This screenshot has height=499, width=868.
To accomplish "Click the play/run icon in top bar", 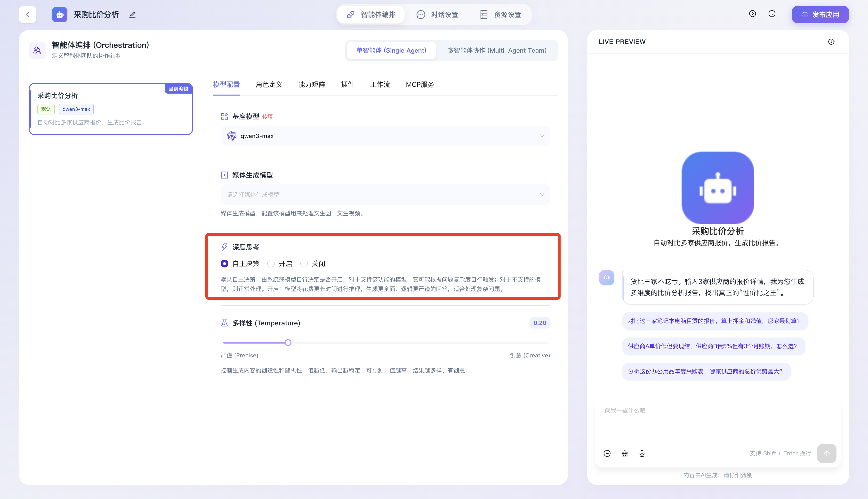I will coord(752,14).
